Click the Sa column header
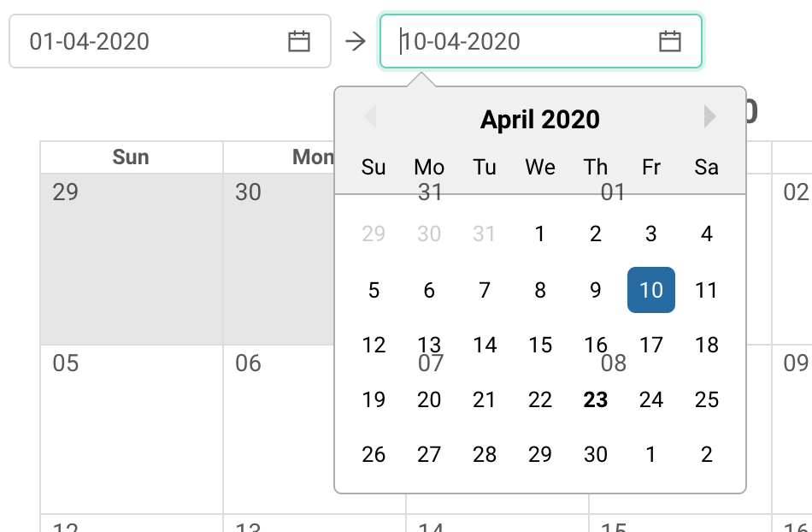 706,168
